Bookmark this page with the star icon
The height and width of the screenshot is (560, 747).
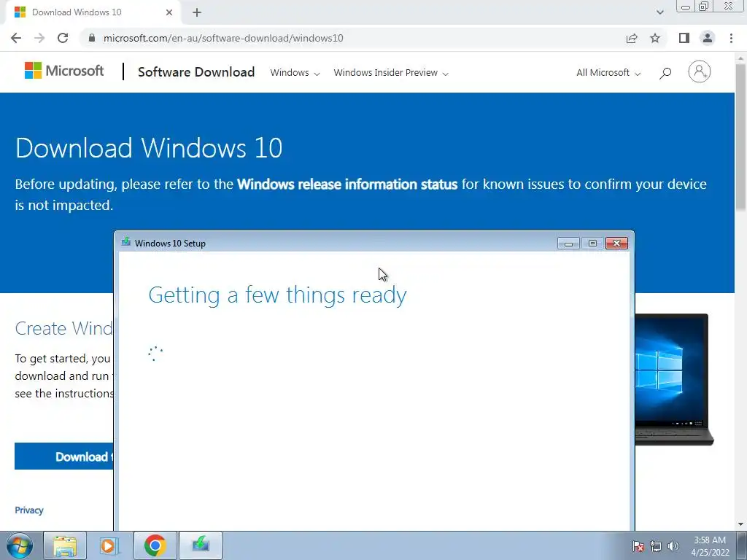pyautogui.click(x=655, y=38)
